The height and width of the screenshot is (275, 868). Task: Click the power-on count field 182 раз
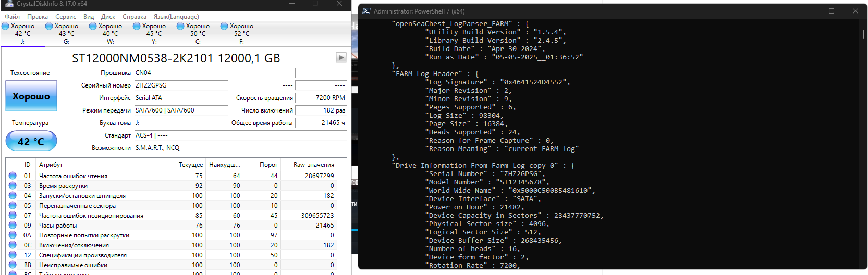click(x=321, y=110)
